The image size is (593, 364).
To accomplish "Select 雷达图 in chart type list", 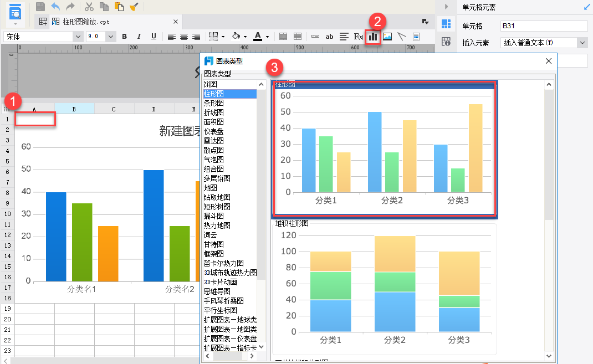I will (x=214, y=141).
